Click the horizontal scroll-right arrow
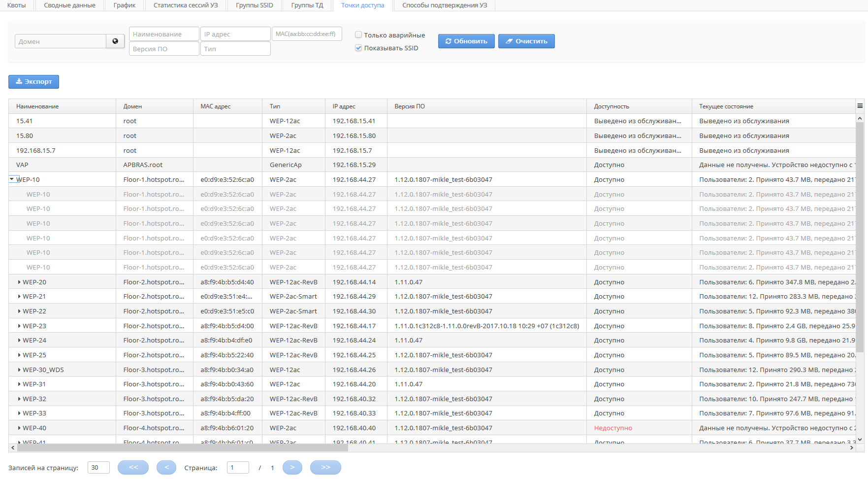Screen dimensions: 868x479 pos(852,448)
